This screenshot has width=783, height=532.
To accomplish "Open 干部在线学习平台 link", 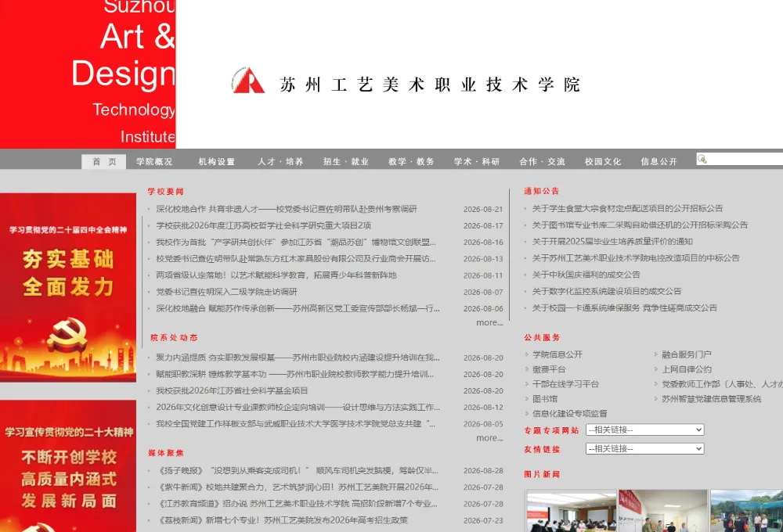I will pyautogui.click(x=565, y=384).
